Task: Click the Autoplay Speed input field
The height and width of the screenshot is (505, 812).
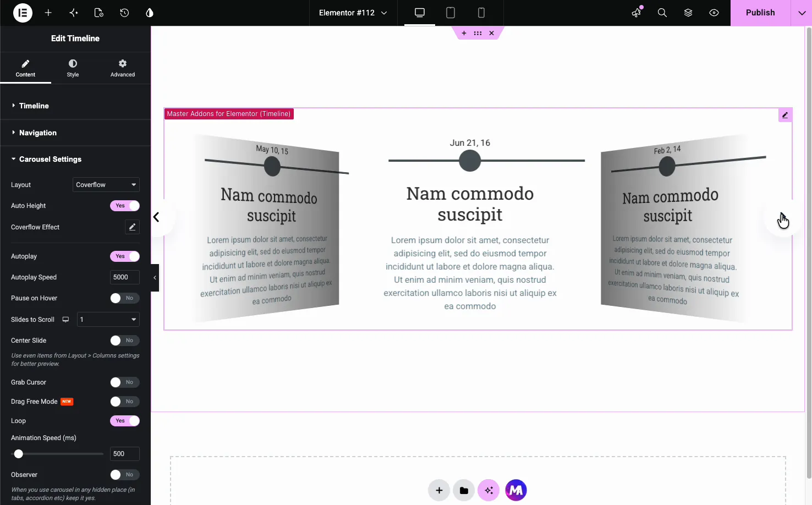Action: tap(125, 277)
